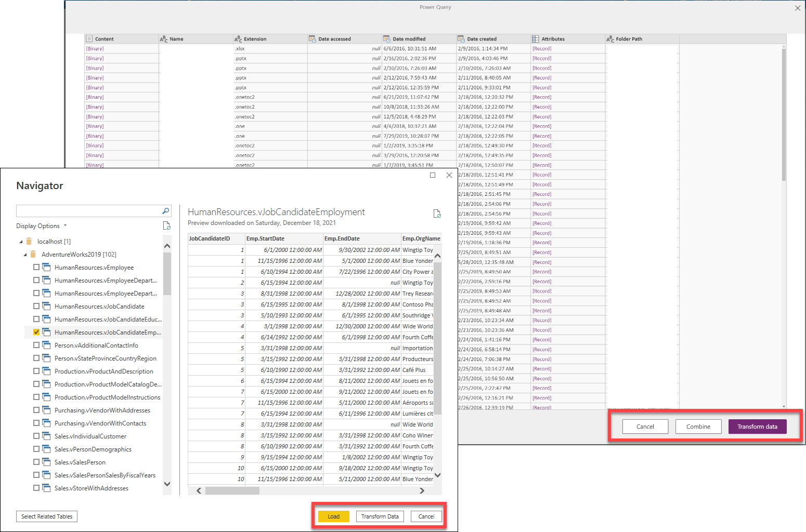
Task: Check the HumanResources.vEmployee checkbox
Action: pos(36,267)
